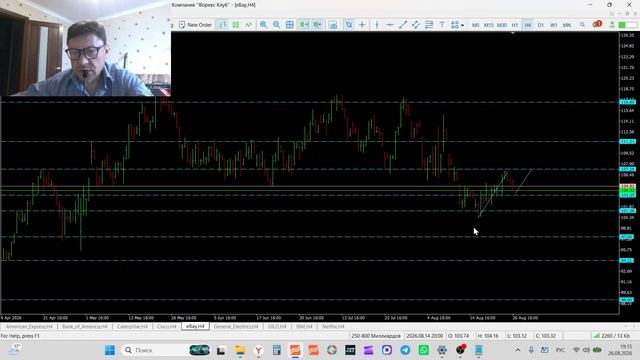Open the Cisco,H4 chart tab
Image resolution: width=640 pixels, height=360 pixels.
167,327
